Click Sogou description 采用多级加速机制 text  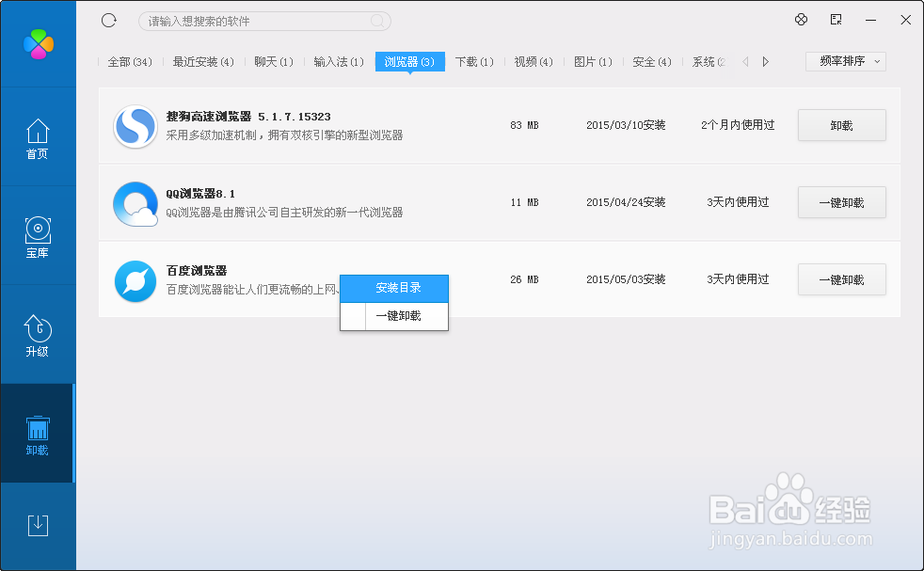[284, 135]
